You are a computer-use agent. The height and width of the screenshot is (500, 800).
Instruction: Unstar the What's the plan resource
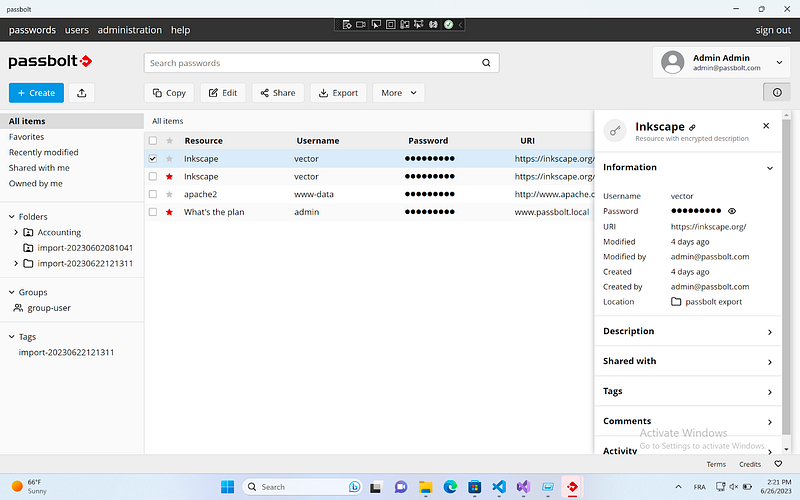[169, 212]
